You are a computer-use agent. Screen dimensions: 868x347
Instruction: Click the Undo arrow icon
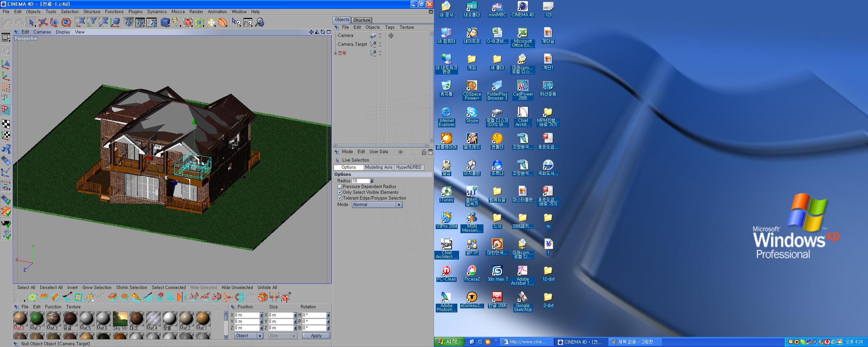(x=8, y=23)
